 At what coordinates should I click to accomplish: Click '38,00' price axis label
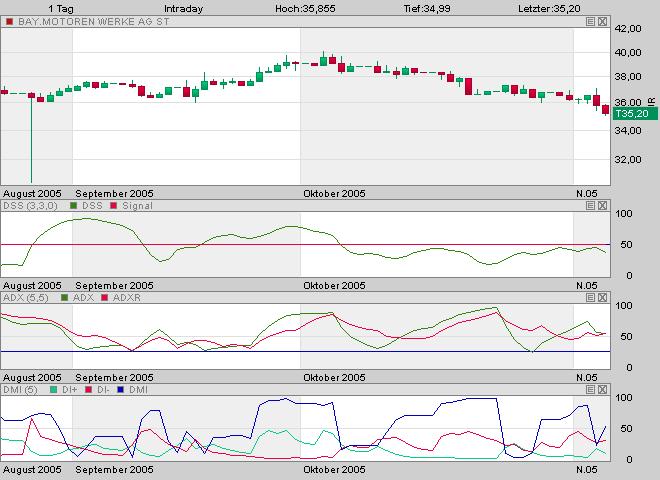point(628,77)
